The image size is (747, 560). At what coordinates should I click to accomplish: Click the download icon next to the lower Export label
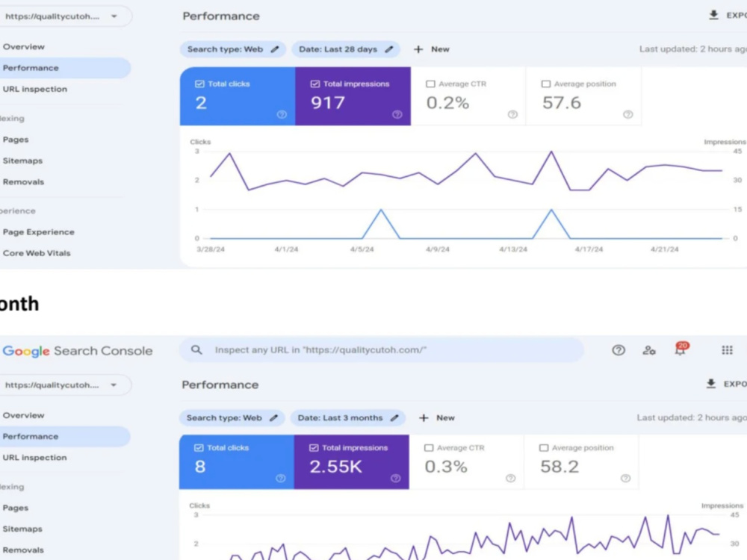[711, 384]
